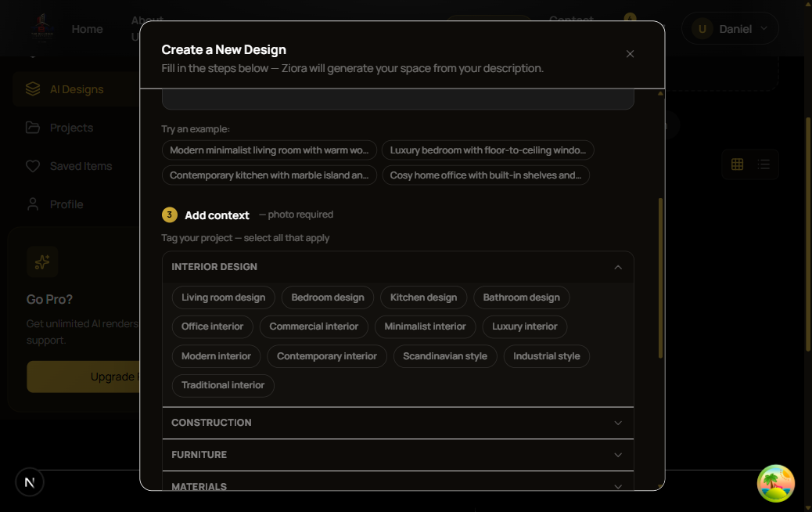Image resolution: width=812 pixels, height=512 pixels.
Task: Toggle the Bathroom design tag
Action: (x=522, y=297)
